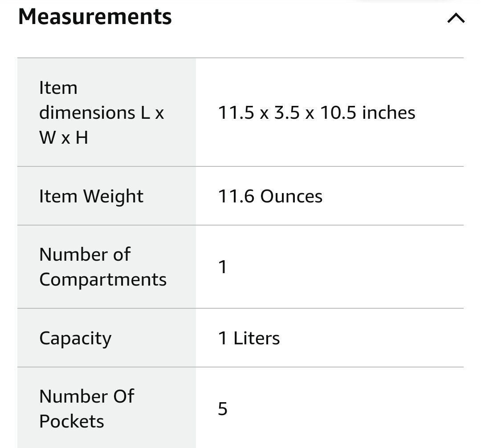The height and width of the screenshot is (448, 481).
Task: Click the word Pockets in the table
Action: 71,421
